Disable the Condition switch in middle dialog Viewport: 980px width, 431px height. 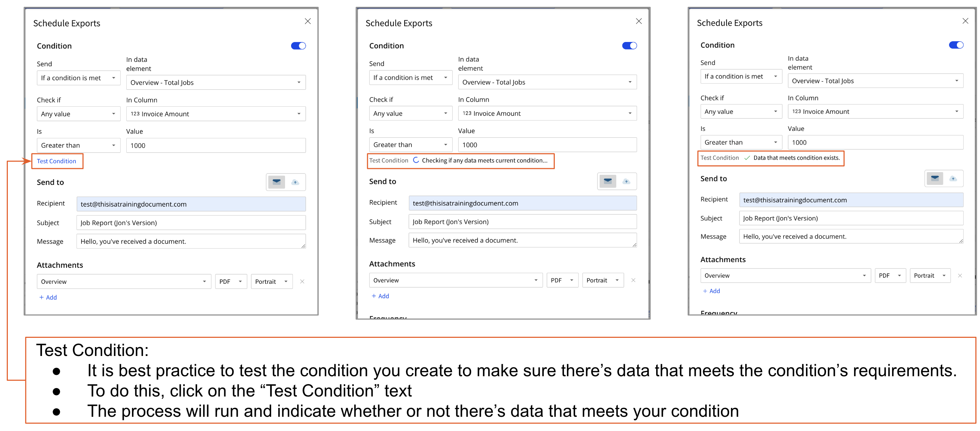coord(629,46)
